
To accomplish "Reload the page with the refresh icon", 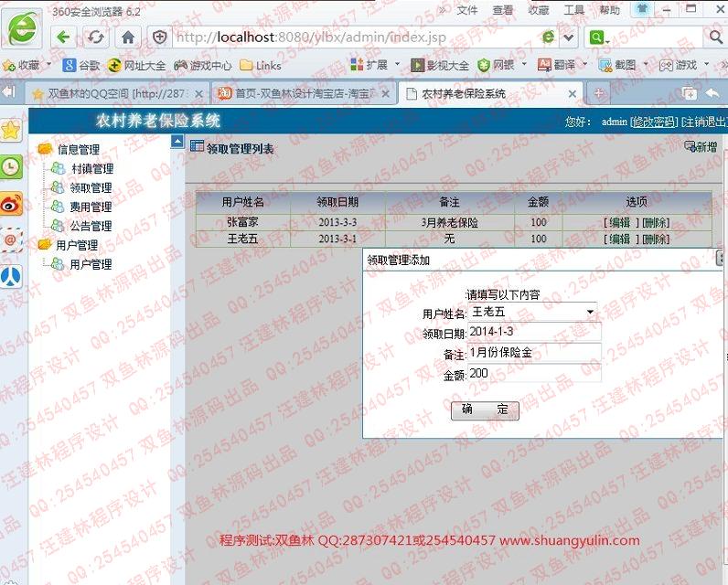I will point(96,37).
